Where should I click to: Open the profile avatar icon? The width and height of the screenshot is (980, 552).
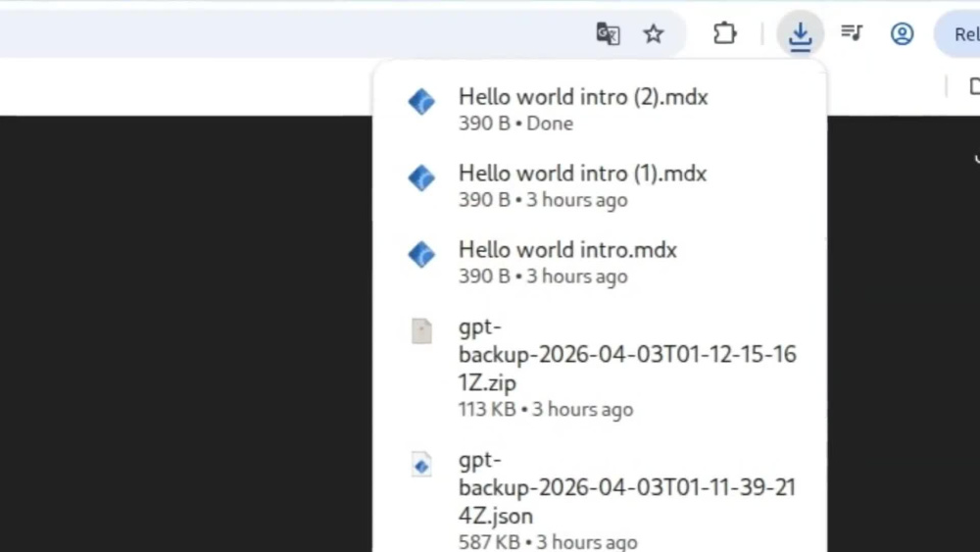point(902,33)
